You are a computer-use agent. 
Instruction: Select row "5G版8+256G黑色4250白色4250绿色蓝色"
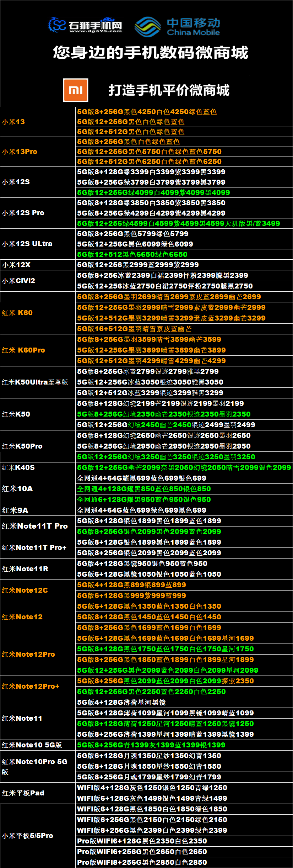tap(184, 112)
